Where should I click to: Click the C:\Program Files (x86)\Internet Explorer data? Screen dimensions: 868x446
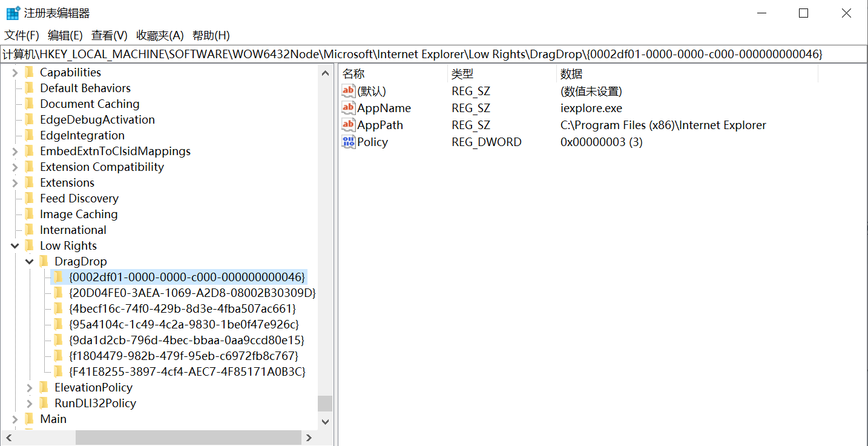[x=663, y=125]
